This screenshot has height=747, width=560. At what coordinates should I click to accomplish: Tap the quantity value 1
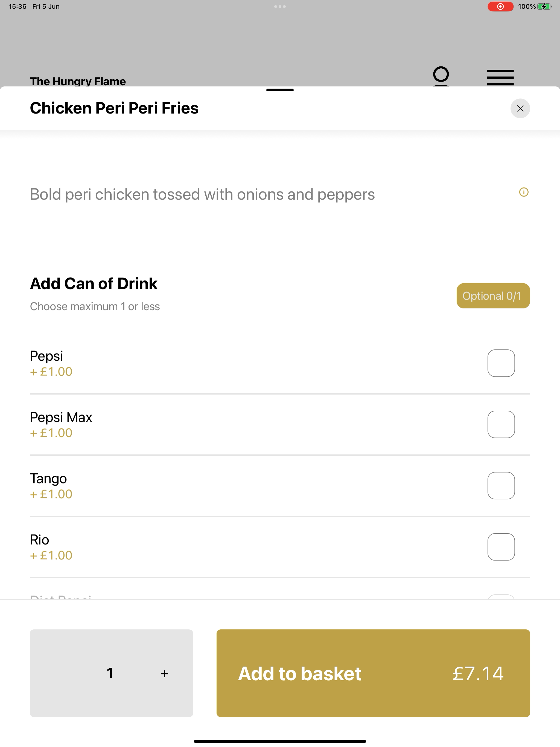click(x=110, y=673)
